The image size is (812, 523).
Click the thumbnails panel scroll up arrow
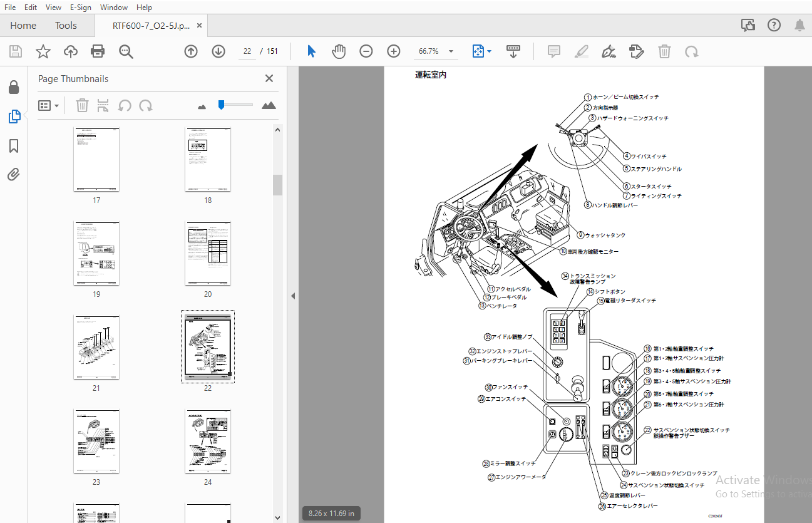[277, 130]
